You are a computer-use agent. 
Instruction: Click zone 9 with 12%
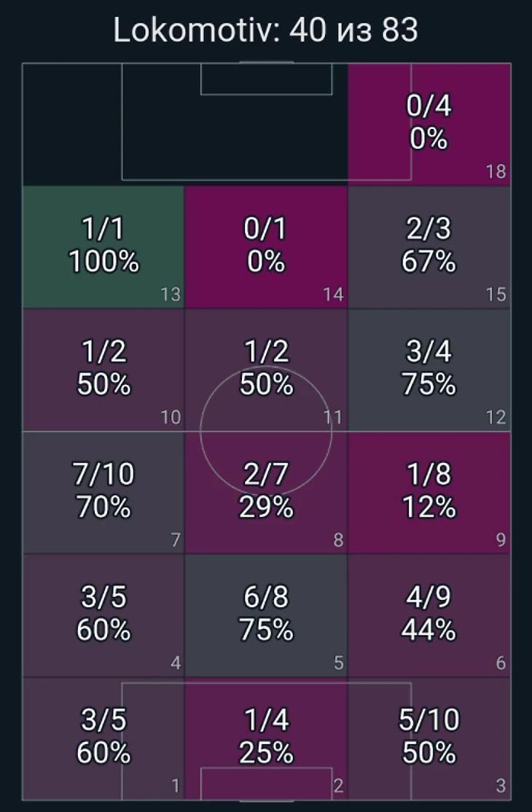point(429,493)
